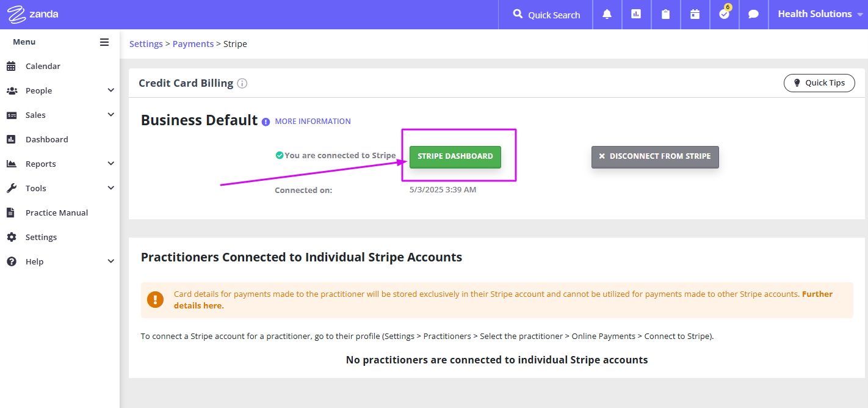Open the chat messages icon
This screenshot has height=408, width=868.
click(753, 15)
